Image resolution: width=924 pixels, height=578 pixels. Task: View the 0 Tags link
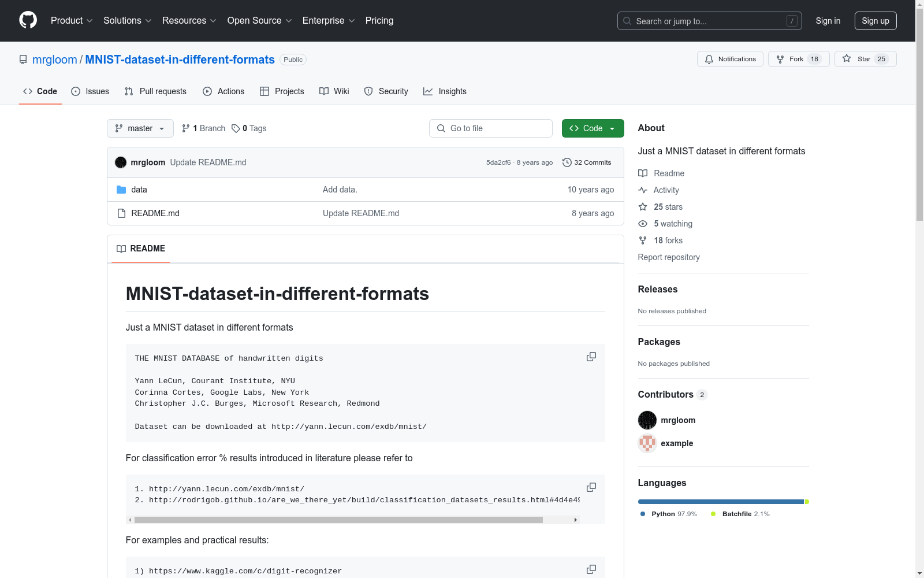click(249, 128)
